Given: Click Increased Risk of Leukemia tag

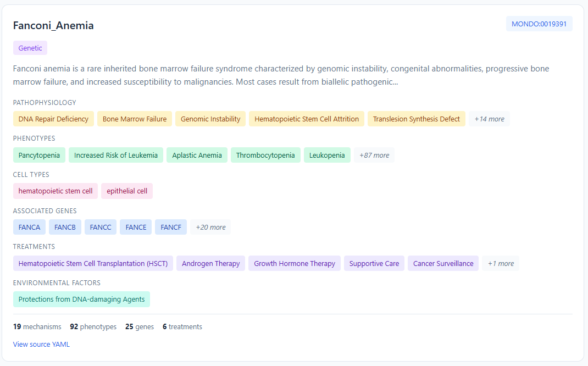Looking at the screenshot, I should [116, 156].
